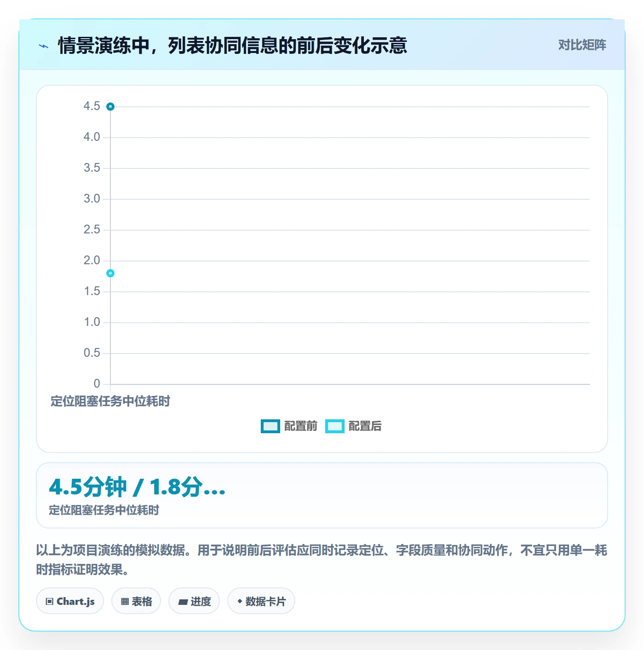This screenshot has height=650, width=644.
Task: Click the 对比矩阵 label in header
Action: tap(582, 45)
